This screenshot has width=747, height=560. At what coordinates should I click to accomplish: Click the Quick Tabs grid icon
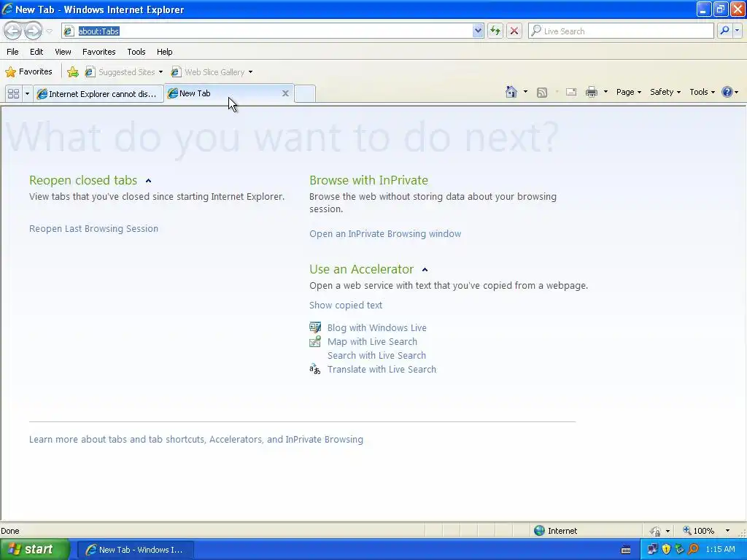pos(14,93)
